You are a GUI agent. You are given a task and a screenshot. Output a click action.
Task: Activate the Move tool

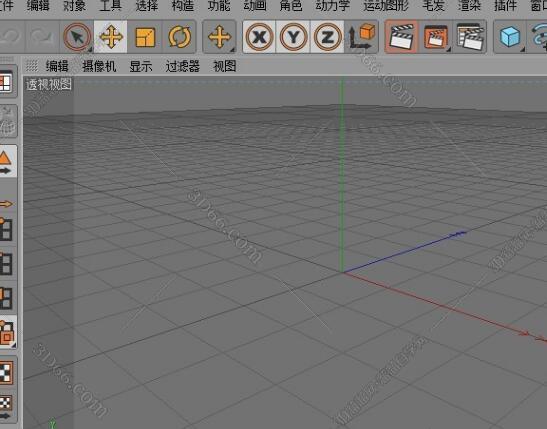pos(111,37)
